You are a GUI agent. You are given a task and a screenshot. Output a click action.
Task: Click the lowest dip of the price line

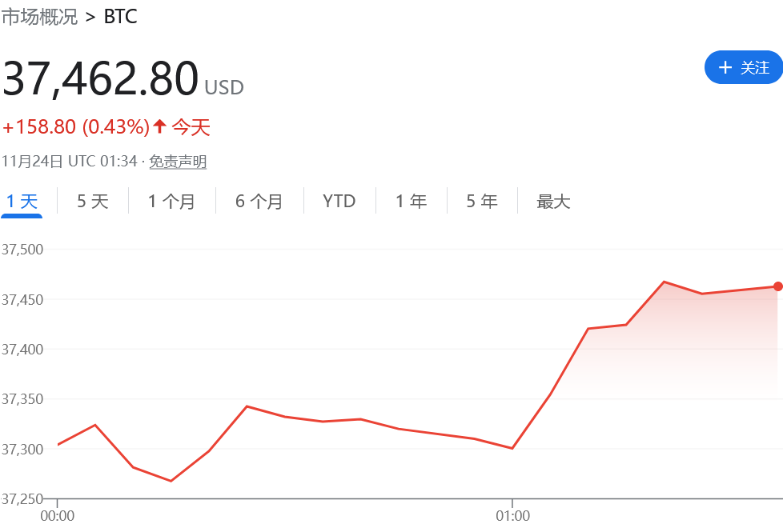(171, 481)
